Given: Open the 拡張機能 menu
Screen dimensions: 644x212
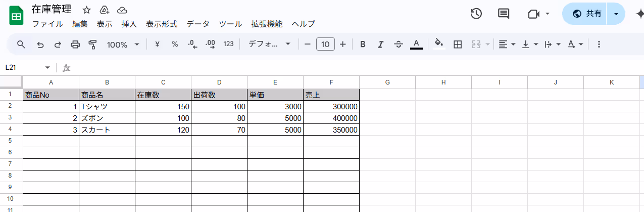Looking at the screenshot, I should click(267, 24).
